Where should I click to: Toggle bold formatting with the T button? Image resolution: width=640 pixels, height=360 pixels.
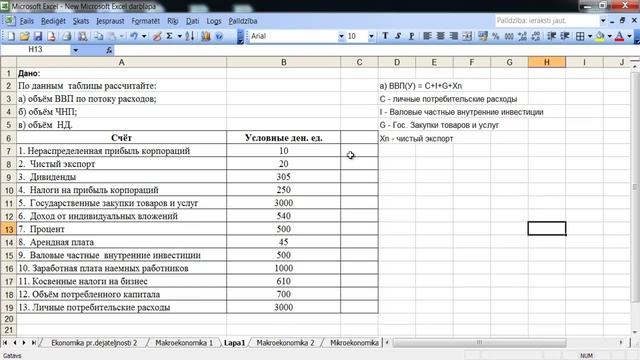(x=385, y=36)
